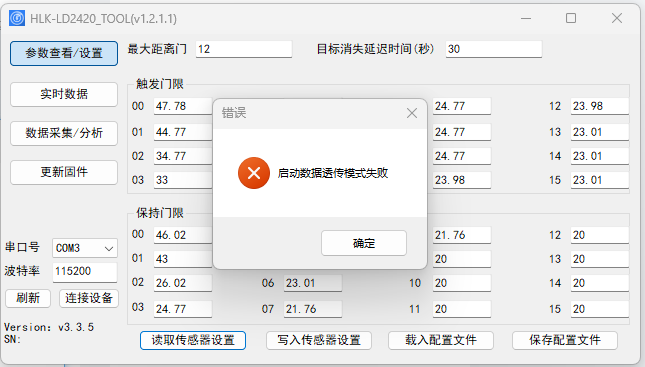The width and height of the screenshot is (645, 367).
Task: Select the 最大距离门 input field
Action: pos(244,49)
